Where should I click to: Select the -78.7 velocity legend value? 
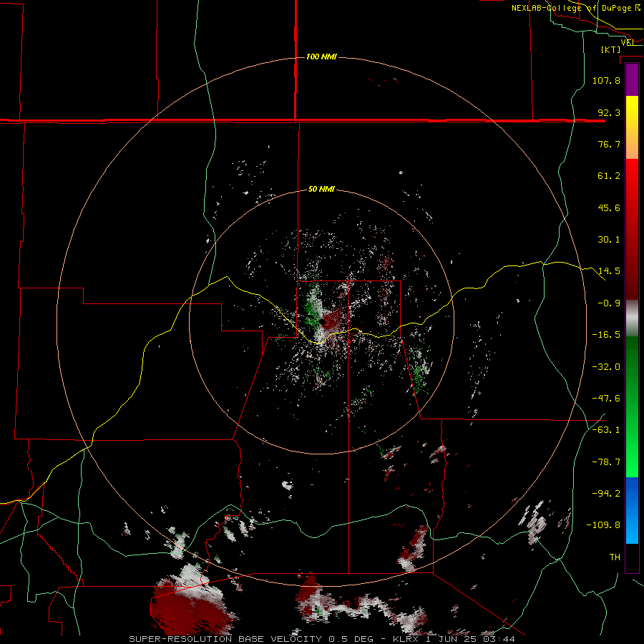coord(606,462)
